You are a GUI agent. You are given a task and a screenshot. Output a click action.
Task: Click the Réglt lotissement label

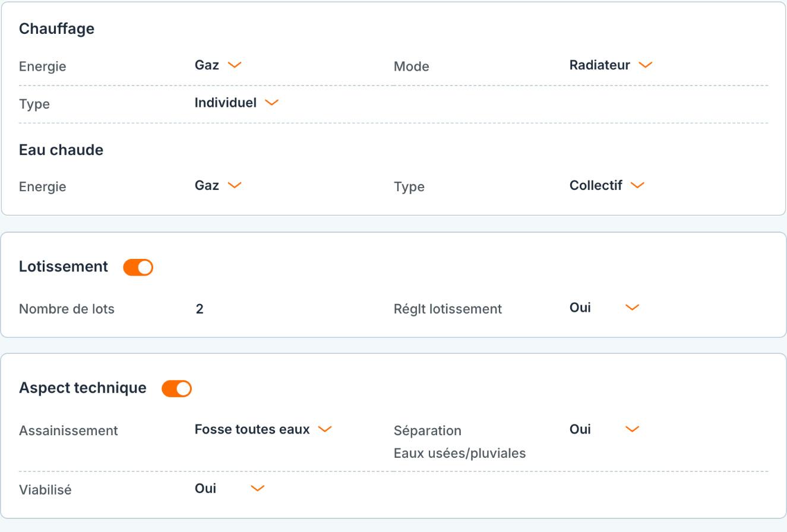pyautogui.click(x=448, y=309)
